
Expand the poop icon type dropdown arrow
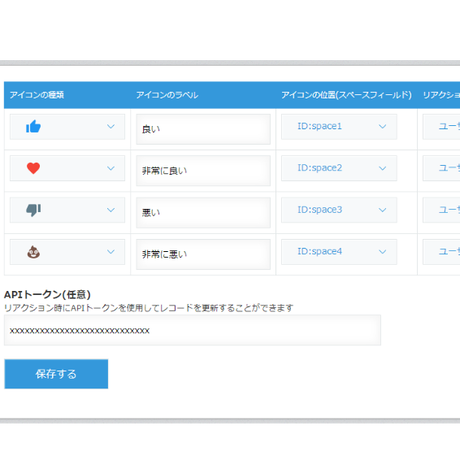111,252
